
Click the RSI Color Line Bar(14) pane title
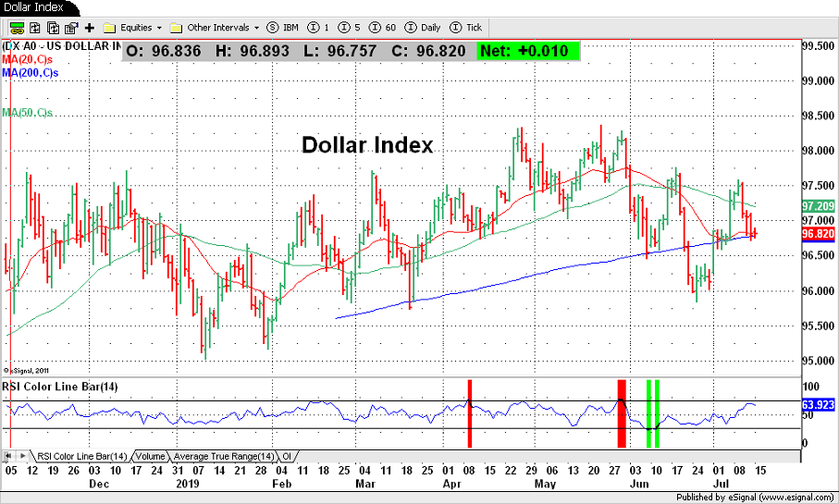coord(59,387)
